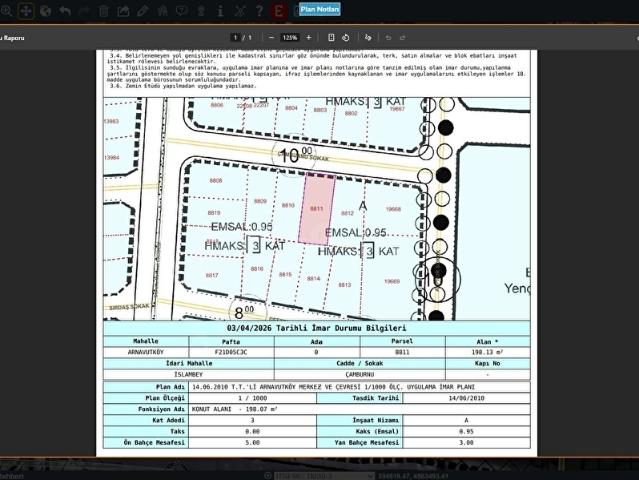Viewport: 639px width, 480px height.
Task: Click the PDF toolbar undo icon
Action: click(x=388, y=37)
